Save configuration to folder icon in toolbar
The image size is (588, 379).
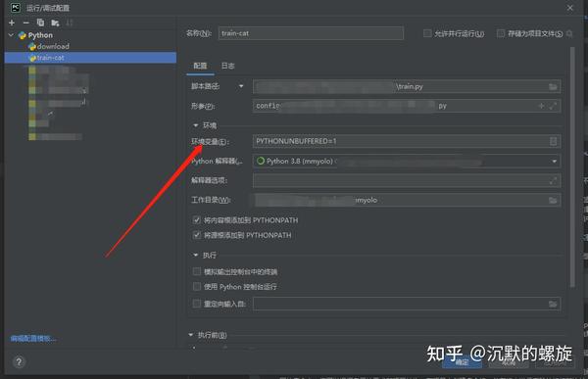[55, 24]
